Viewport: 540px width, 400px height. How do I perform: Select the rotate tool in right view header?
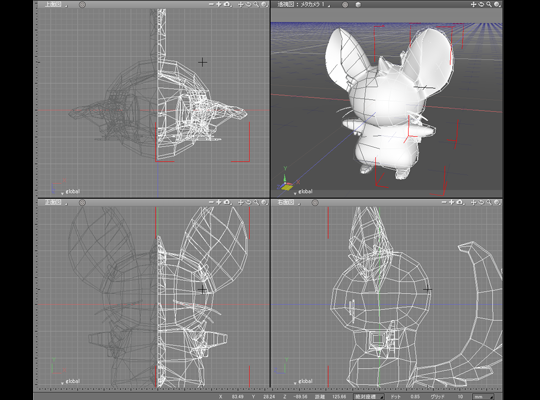(481, 202)
